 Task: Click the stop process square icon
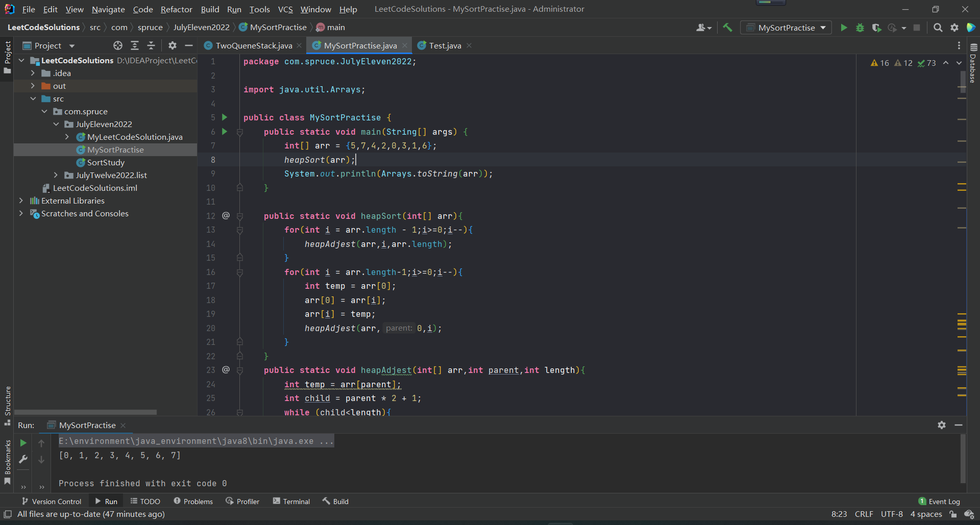coord(917,28)
